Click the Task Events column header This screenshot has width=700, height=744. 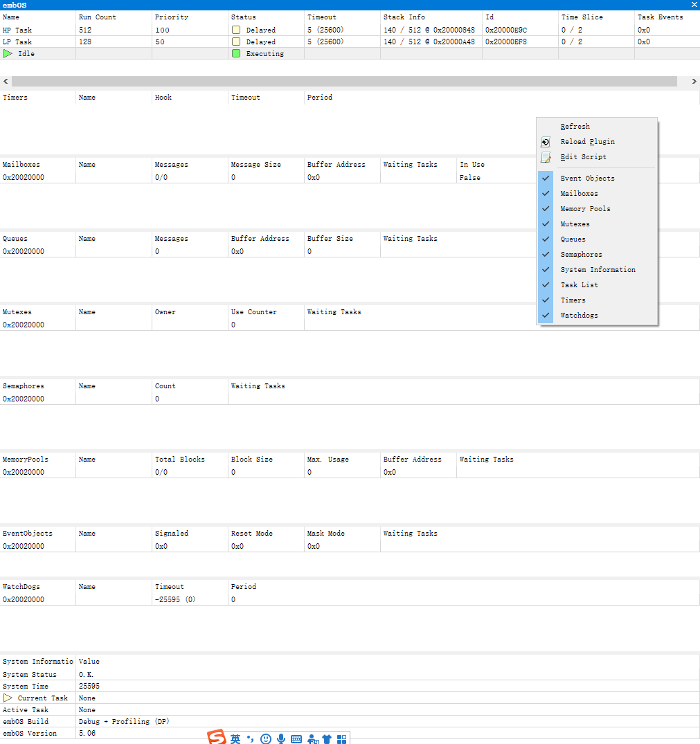(x=660, y=17)
